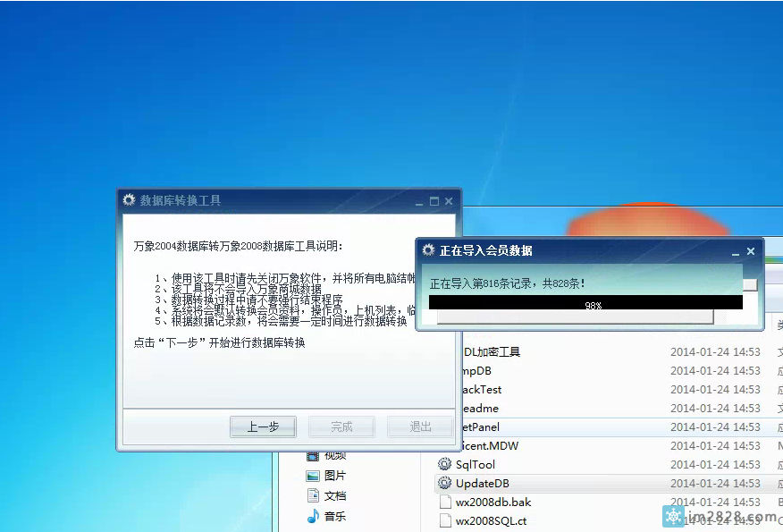Click the gear icon in 正在导入会员数据 title bar
Viewport: 783px width, 532px height.
click(429, 250)
